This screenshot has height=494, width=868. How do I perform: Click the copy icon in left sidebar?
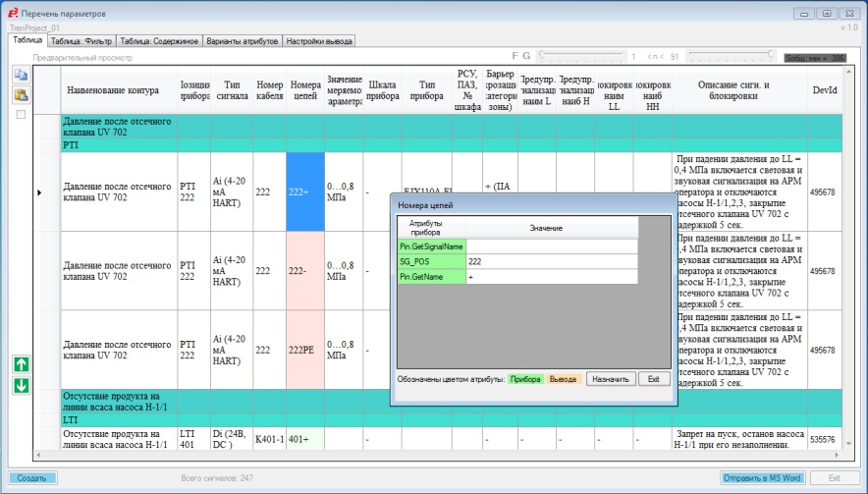pyautogui.click(x=21, y=75)
